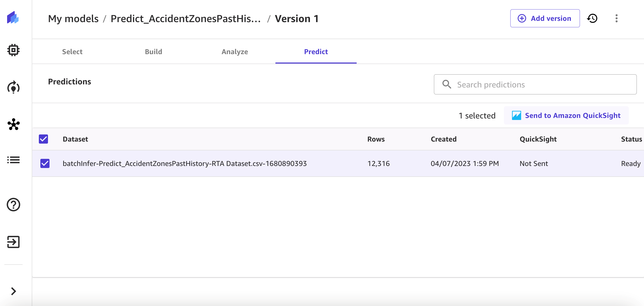This screenshot has height=306, width=644.
Task: Uncheck the batchInfer dataset row checkbox
Action: 45,163
